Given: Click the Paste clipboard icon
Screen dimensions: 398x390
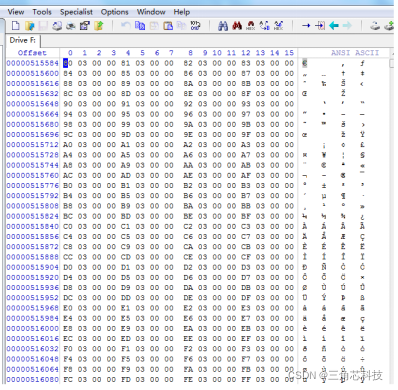Looking at the screenshot, I should coord(168,26).
